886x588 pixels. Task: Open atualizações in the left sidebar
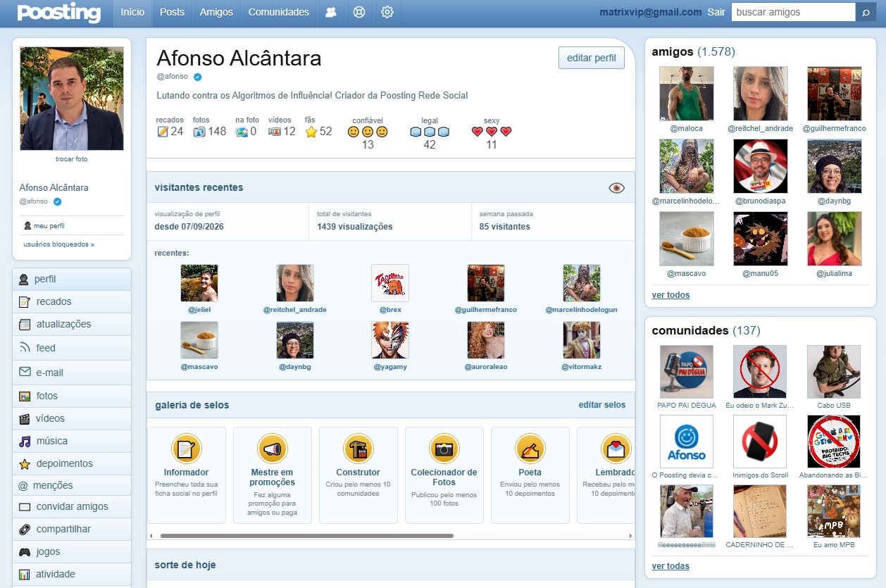(x=72, y=324)
